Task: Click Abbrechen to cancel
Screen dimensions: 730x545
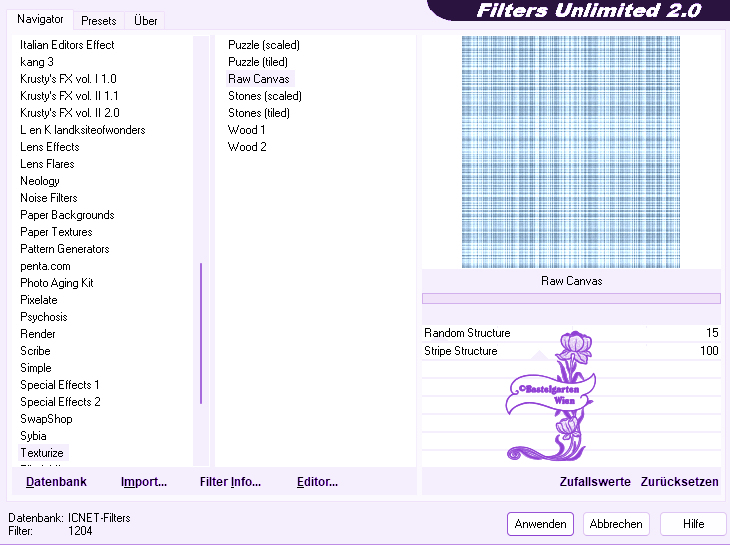Action: click(x=615, y=524)
